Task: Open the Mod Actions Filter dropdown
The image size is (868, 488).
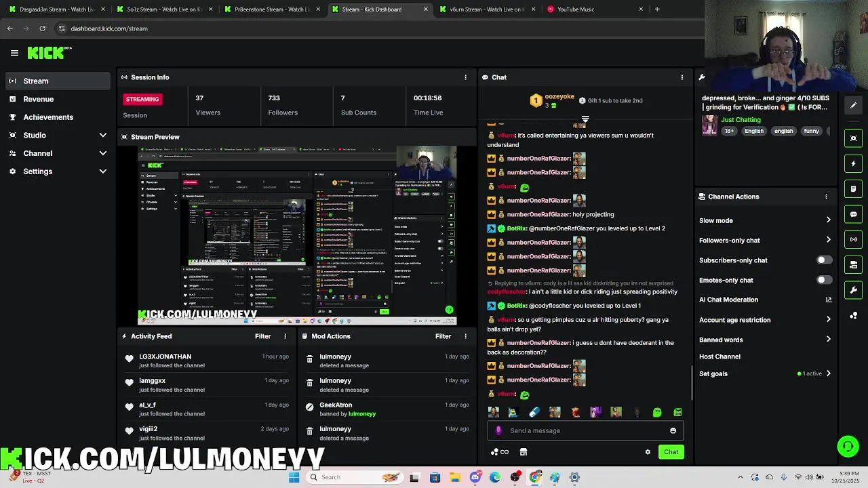Action: tap(443, 336)
